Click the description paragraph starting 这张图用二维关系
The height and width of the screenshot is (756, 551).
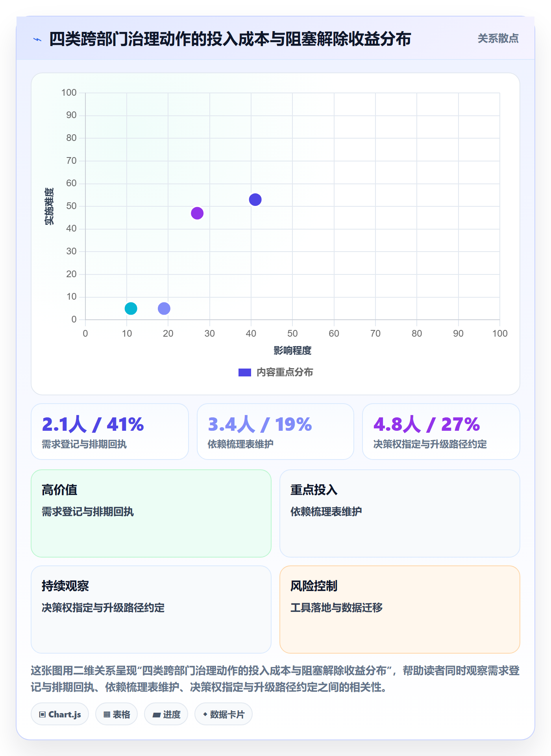click(275, 679)
